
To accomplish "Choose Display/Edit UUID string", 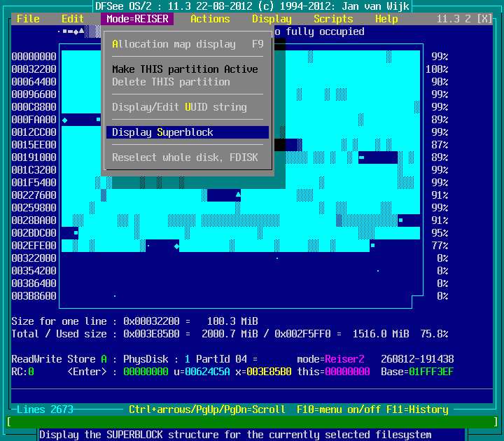I will [179, 107].
